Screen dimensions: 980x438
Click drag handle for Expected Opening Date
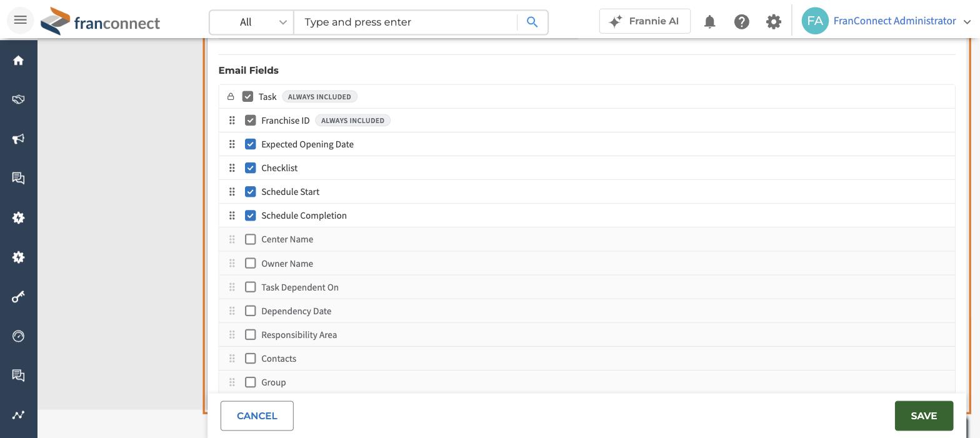coord(232,144)
